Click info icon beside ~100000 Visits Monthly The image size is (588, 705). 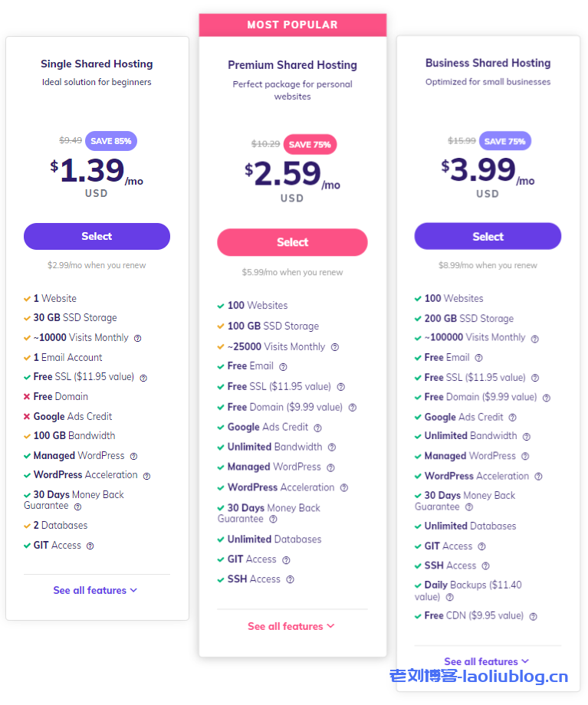coord(535,338)
